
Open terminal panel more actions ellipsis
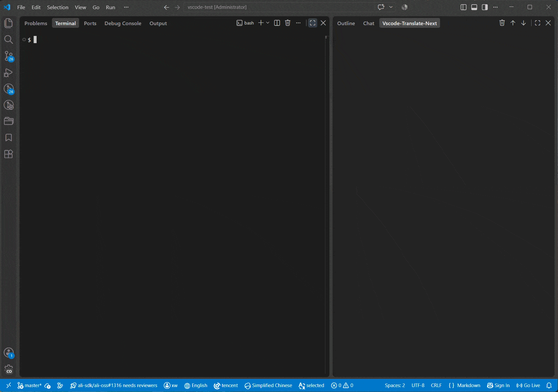tap(298, 23)
